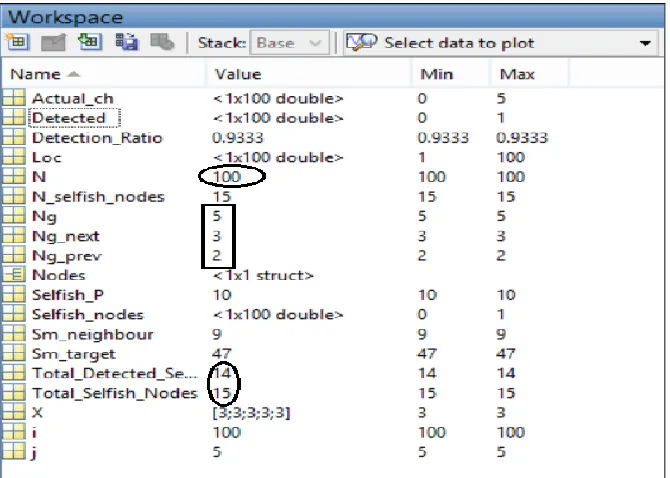Screen dimensions: 670x478
Task: Click the Total_Detected_Se... variable icon
Action: pos(14,373)
